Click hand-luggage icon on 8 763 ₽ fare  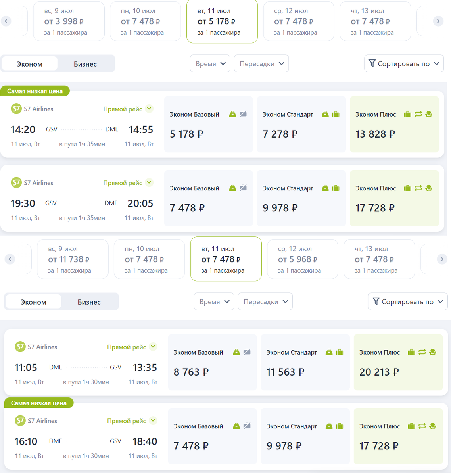click(236, 352)
